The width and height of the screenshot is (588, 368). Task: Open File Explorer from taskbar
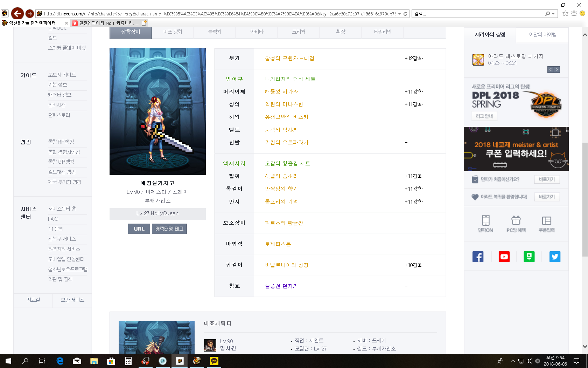pos(94,361)
